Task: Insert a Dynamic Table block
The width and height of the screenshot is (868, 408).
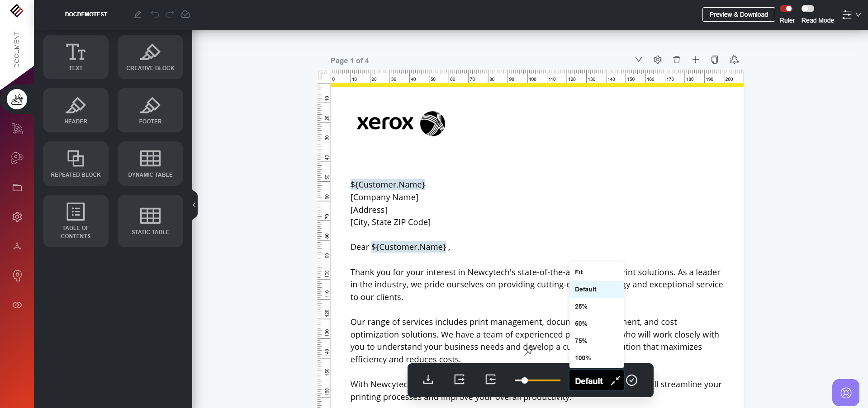Action: pos(150,164)
